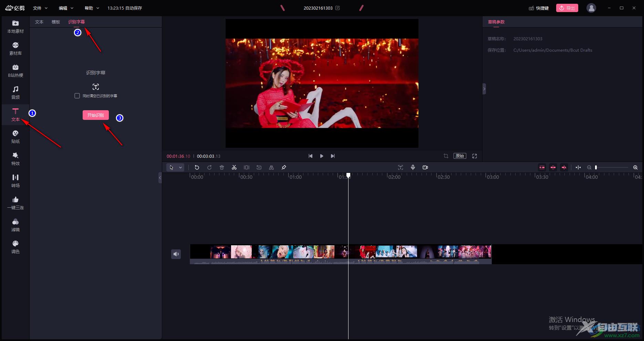Switch to the 识别字幕 tab
This screenshot has height=341, width=644.
[76, 22]
